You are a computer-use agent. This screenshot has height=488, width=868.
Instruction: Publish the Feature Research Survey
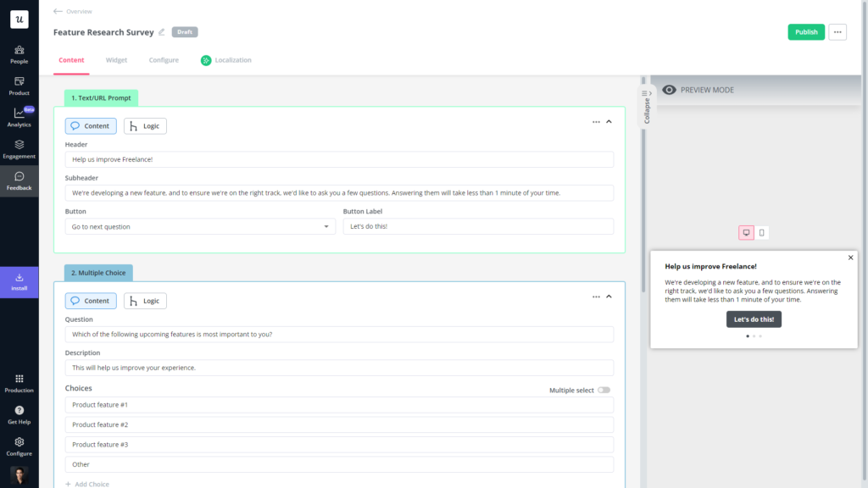805,31
